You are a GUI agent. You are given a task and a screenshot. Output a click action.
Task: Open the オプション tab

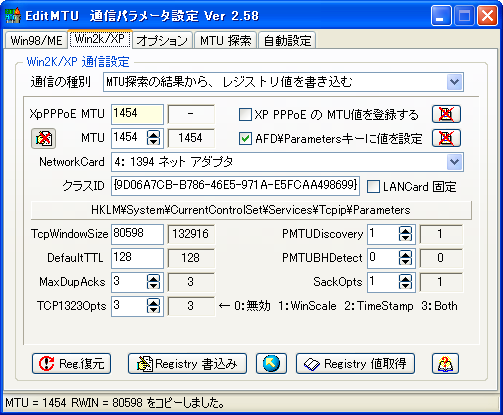tap(162, 41)
